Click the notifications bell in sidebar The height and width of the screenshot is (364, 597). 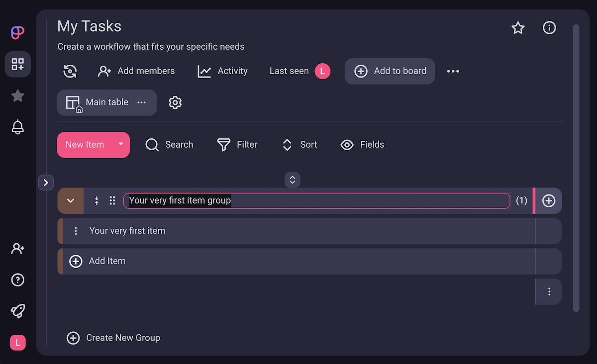(x=18, y=127)
